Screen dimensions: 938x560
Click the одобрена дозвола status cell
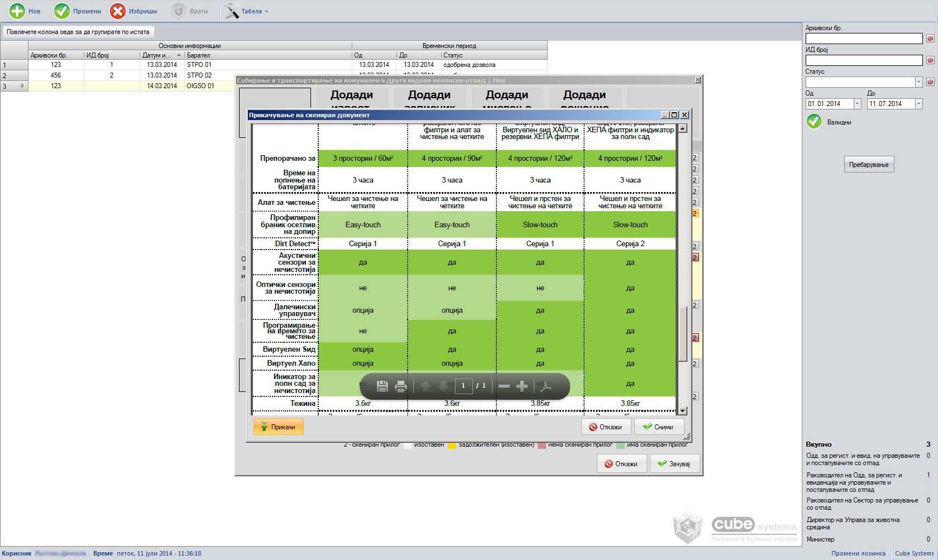494,65
